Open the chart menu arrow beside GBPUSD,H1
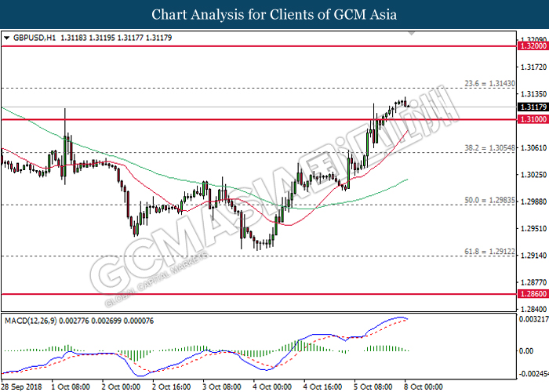549x392 pixels. (x=6, y=38)
